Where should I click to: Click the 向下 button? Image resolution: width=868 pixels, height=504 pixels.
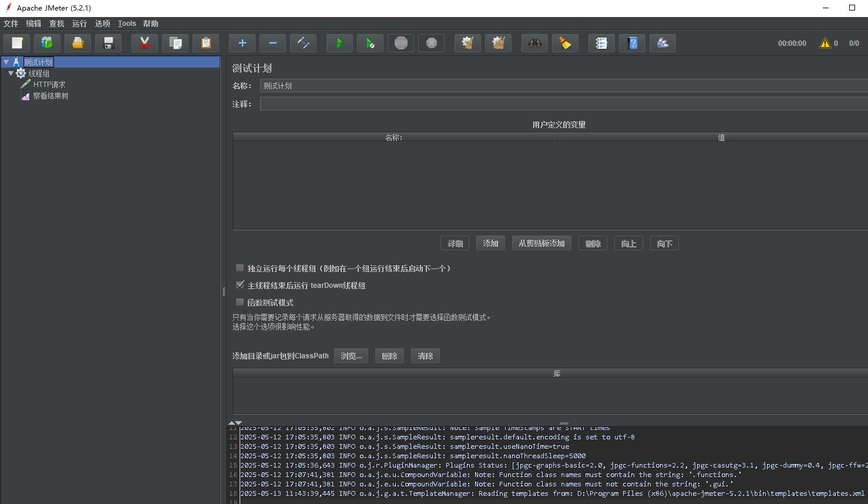tap(664, 243)
